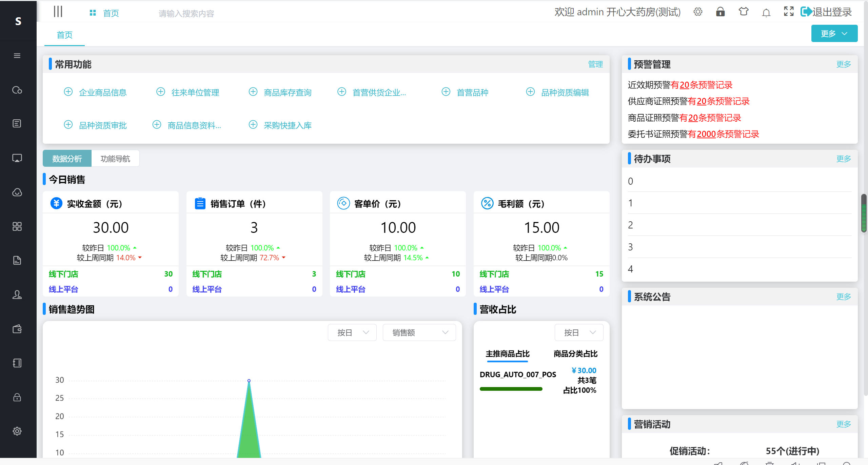This screenshot has height=465, width=868.
Task: Toggle fullscreen mode icon in header
Action: (x=789, y=12)
